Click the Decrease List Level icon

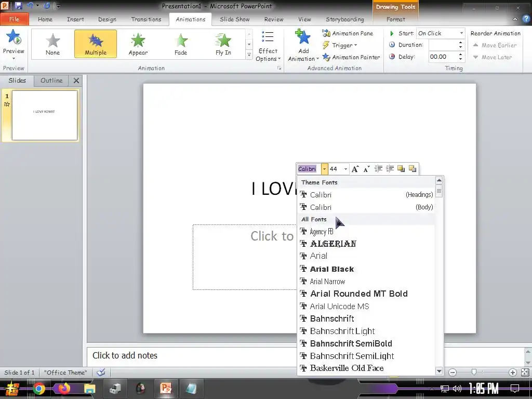click(378, 169)
